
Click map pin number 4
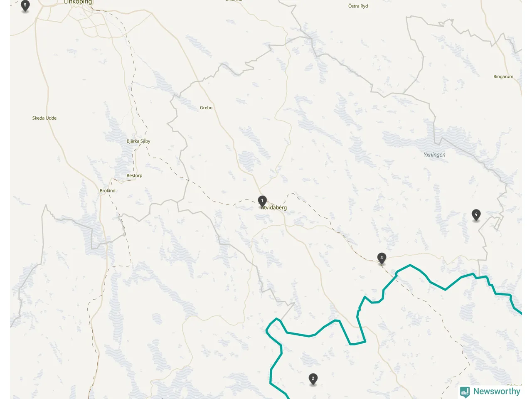pyautogui.click(x=476, y=215)
